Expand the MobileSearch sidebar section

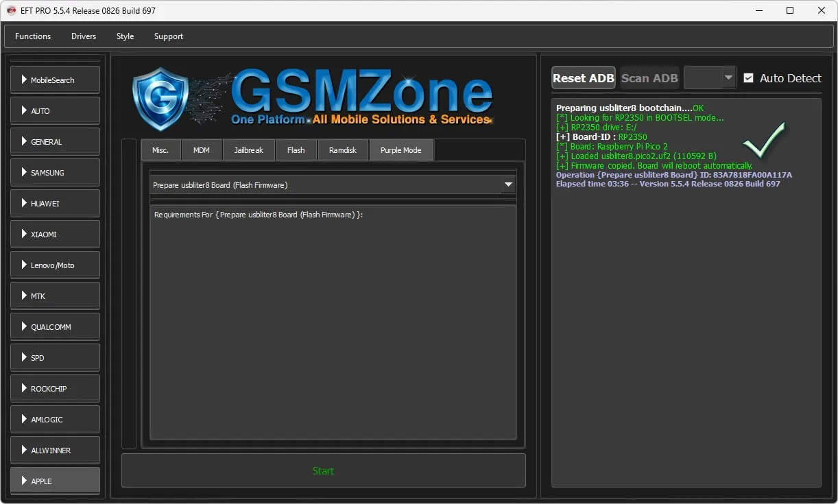coord(55,80)
